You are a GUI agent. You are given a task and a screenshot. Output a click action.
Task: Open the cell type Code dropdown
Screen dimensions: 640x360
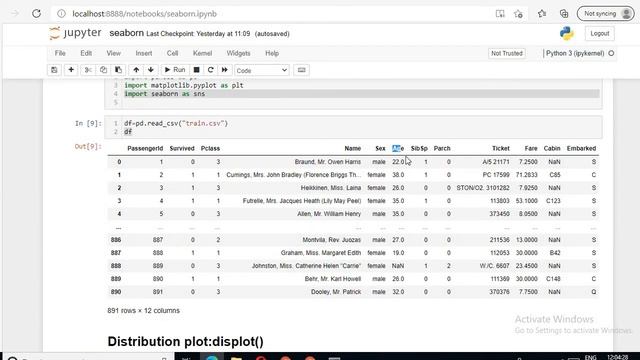pos(262,71)
